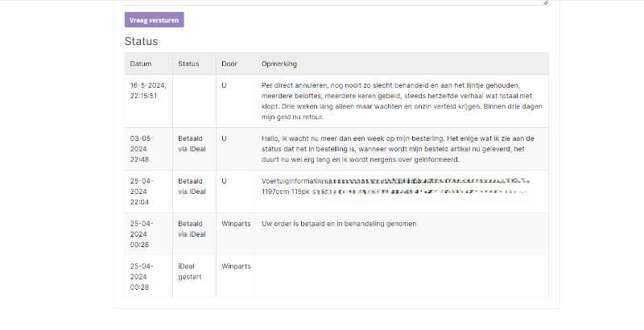Click the 25-04-2024 22:04 date cell

142,192
